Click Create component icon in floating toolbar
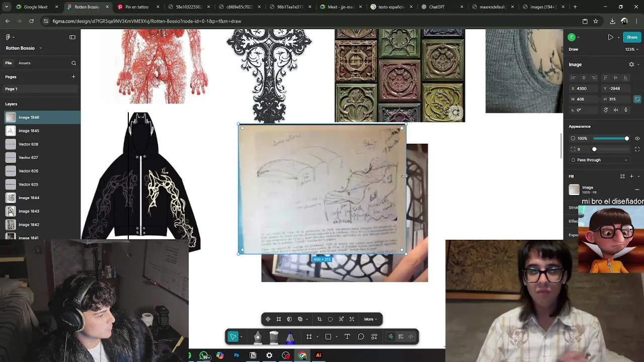 coord(268,319)
